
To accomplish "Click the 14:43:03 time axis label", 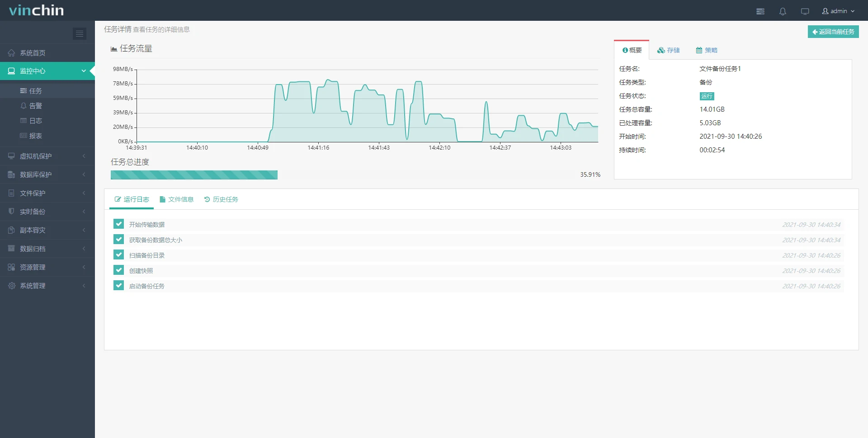I will click(x=561, y=148).
